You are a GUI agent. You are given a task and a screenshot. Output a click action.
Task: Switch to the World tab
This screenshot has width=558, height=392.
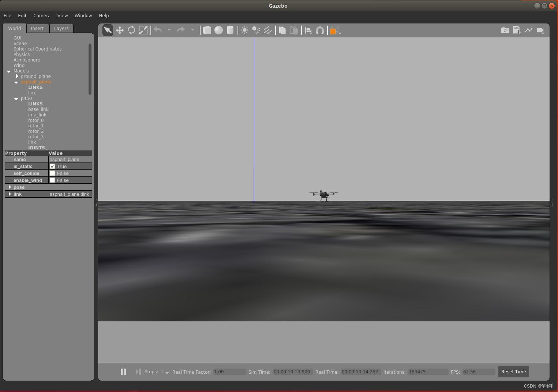click(15, 28)
